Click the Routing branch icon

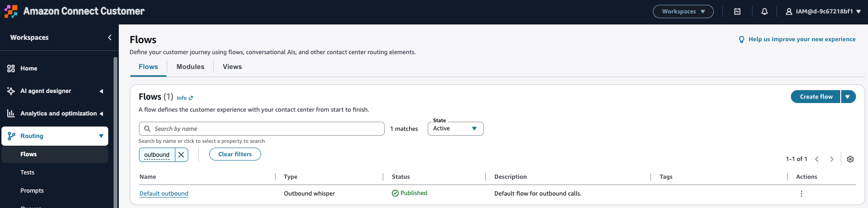coord(11,136)
